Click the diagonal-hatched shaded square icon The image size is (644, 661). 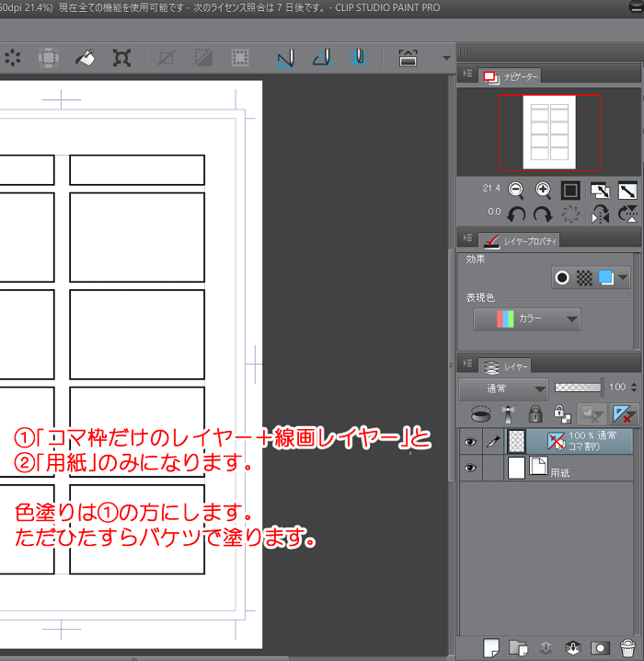click(203, 58)
